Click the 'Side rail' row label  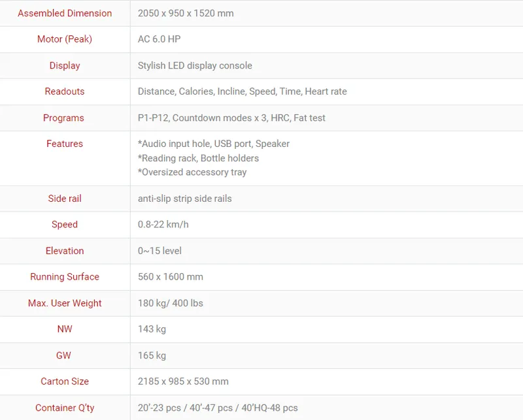click(x=65, y=199)
